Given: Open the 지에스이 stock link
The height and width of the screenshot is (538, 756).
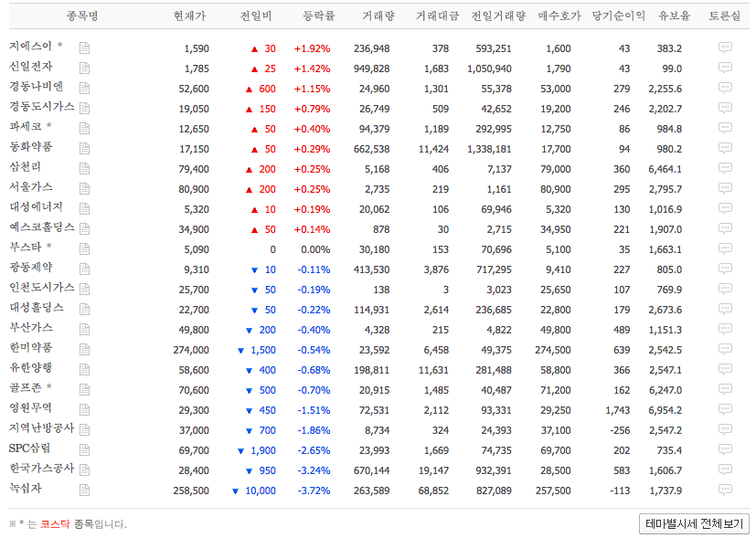Looking at the screenshot, I should [30, 46].
